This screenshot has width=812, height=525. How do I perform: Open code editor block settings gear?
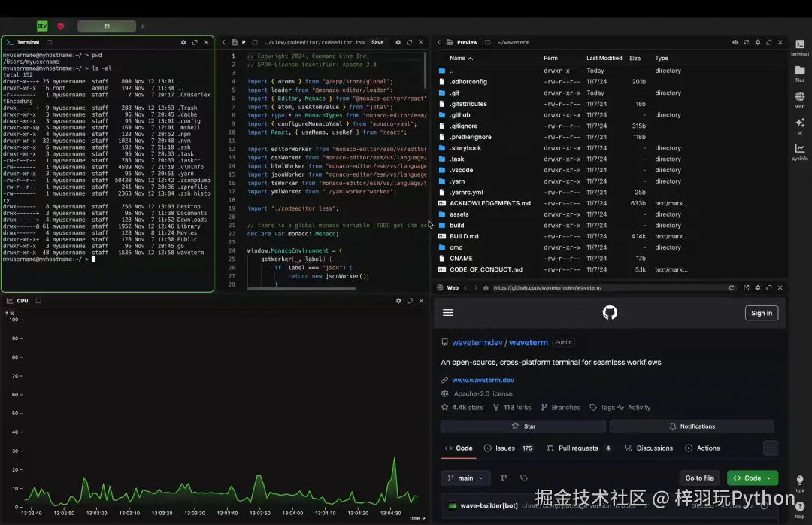(x=398, y=43)
